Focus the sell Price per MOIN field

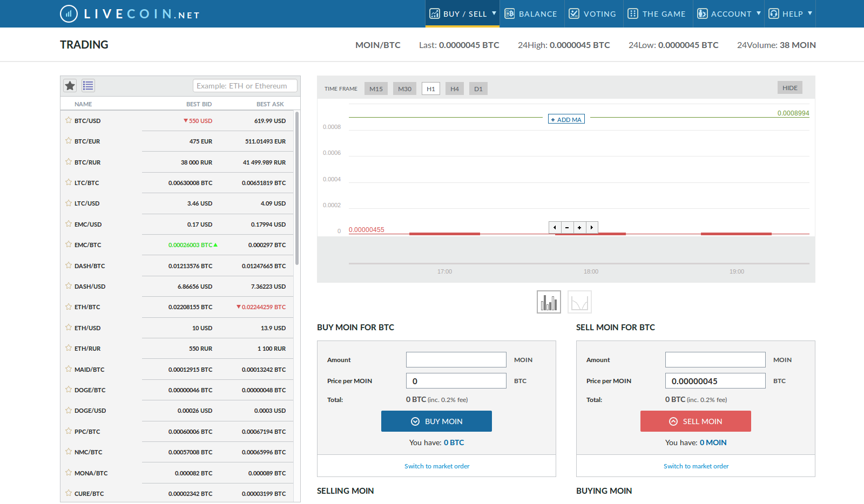click(x=715, y=380)
